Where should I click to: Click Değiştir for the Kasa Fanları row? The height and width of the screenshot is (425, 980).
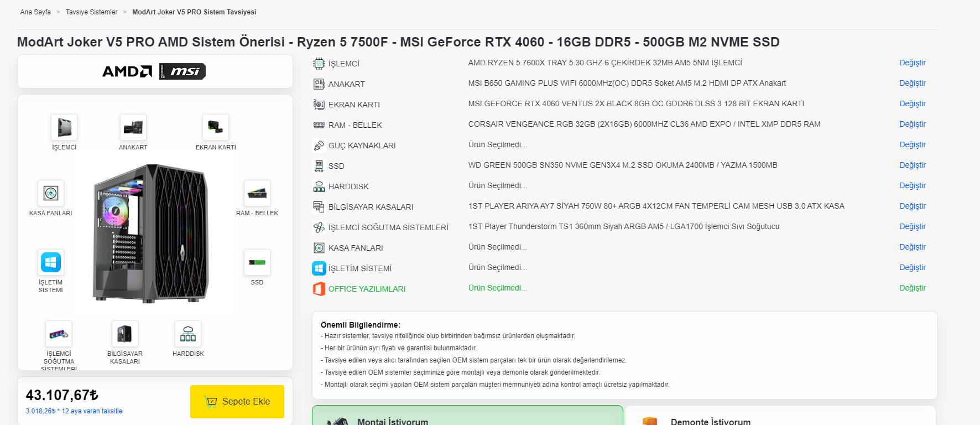point(913,247)
